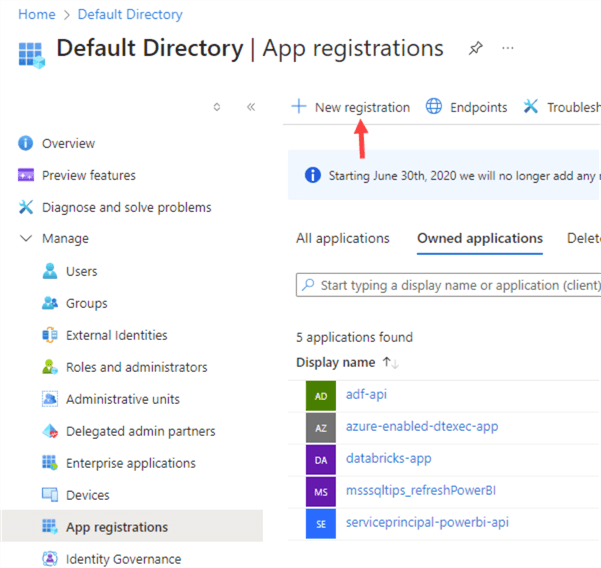Pin the App registrations page

click(x=476, y=49)
